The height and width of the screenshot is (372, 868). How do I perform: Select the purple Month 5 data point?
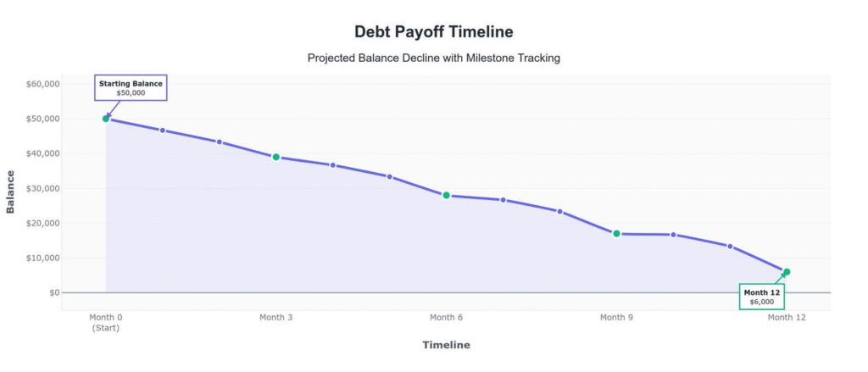click(x=390, y=176)
